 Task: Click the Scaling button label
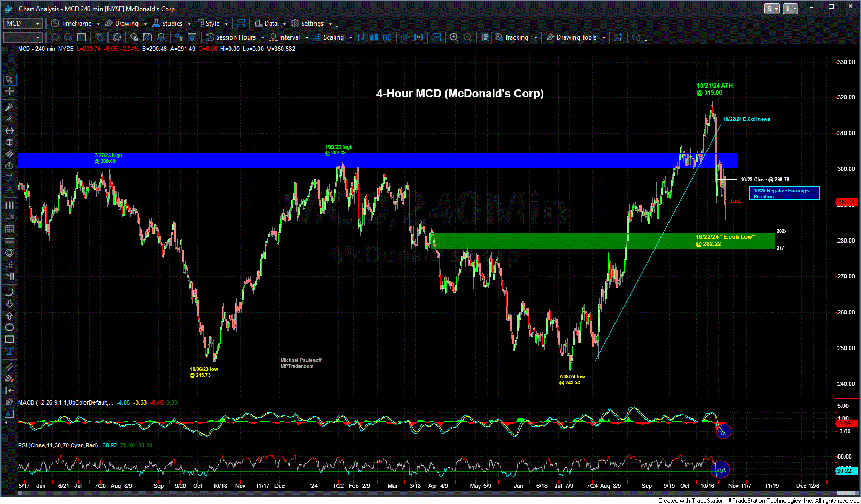(x=334, y=37)
